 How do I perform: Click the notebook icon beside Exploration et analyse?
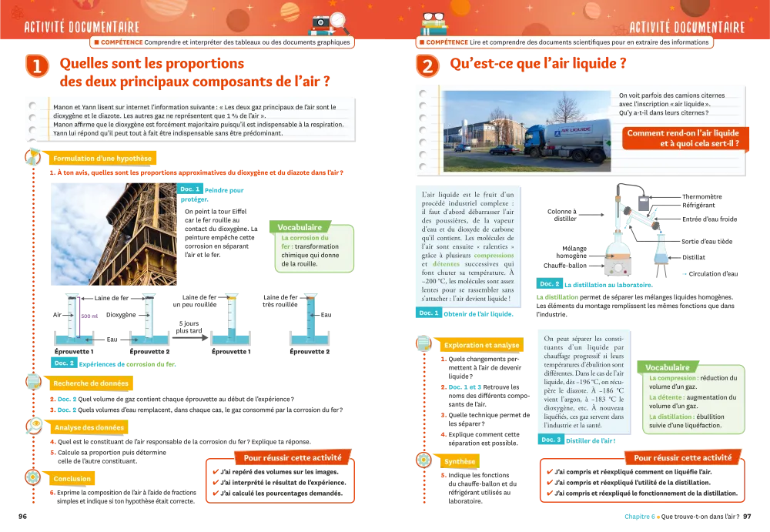tap(423, 343)
